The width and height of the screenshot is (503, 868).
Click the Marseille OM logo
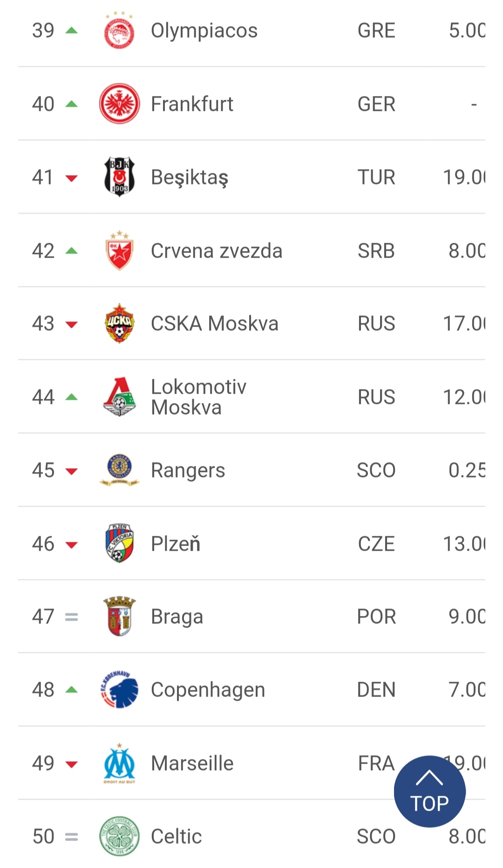[119, 763]
